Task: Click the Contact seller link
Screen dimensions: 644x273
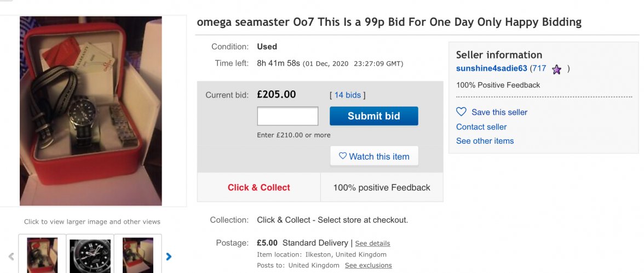Action: tap(481, 127)
